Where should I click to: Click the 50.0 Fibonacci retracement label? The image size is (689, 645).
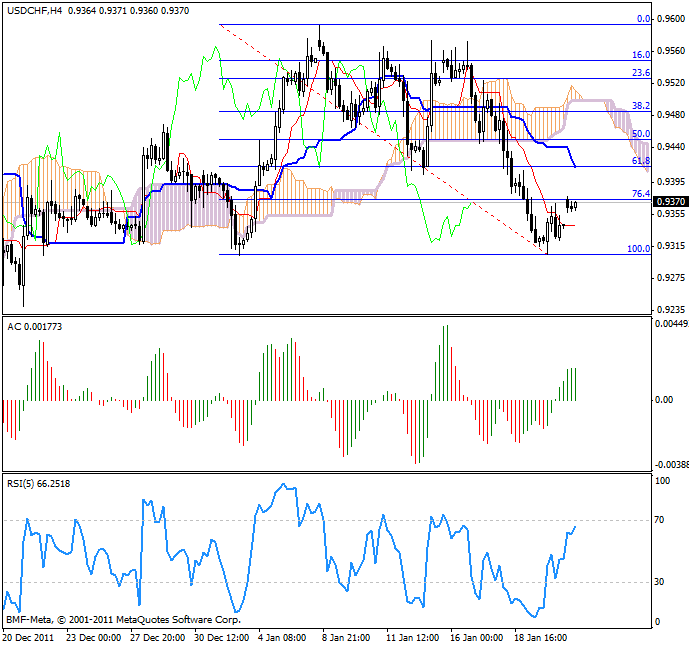point(641,133)
